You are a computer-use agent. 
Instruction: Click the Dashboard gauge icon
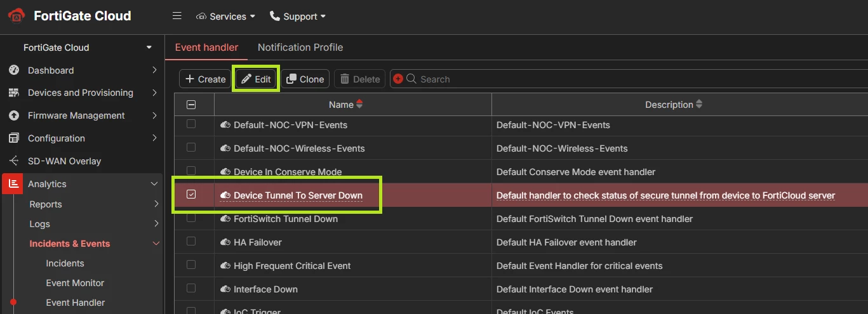13,70
